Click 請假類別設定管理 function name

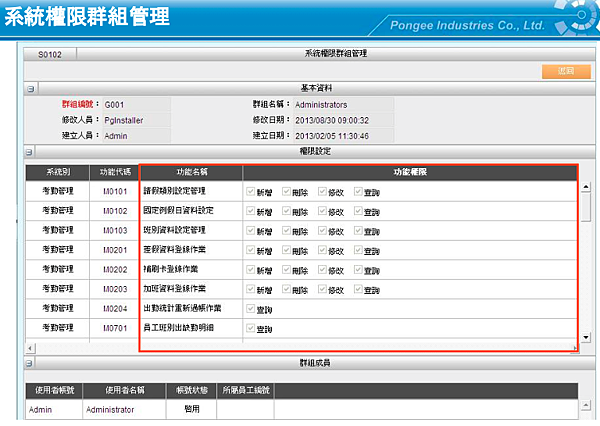pyautogui.click(x=174, y=191)
